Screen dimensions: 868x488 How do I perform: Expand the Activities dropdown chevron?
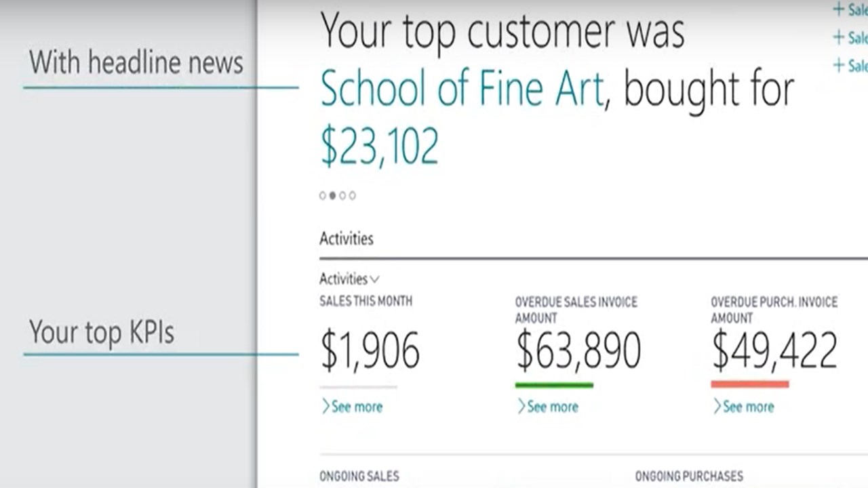point(375,279)
